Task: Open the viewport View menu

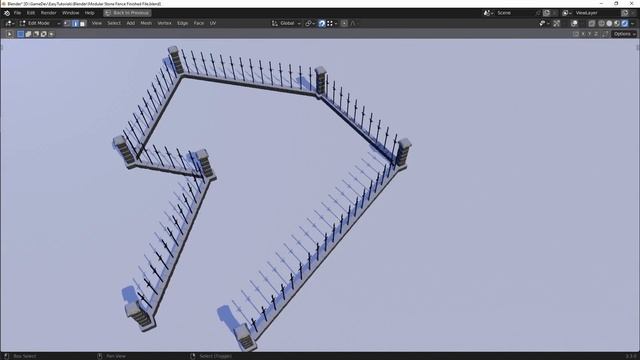Action: tap(97, 23)
